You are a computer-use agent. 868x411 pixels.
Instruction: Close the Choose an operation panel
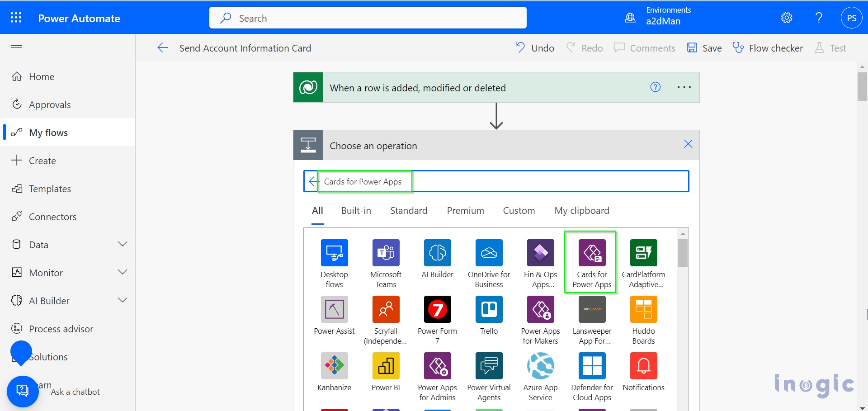688,144
